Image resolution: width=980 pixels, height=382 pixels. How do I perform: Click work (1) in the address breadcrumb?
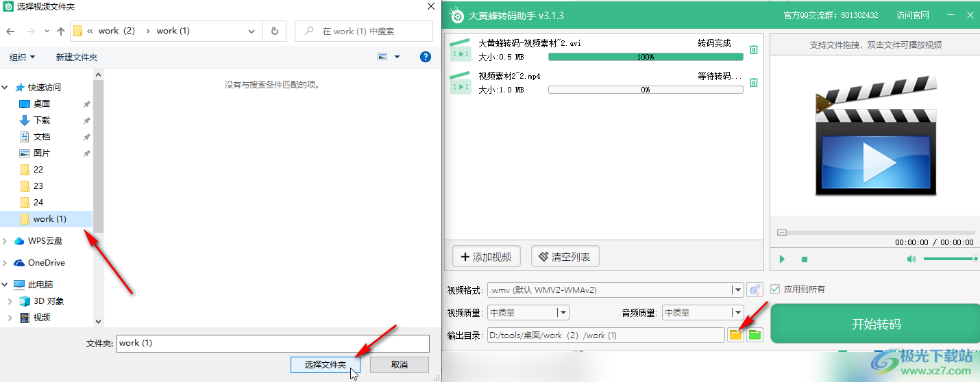[173, 31]
